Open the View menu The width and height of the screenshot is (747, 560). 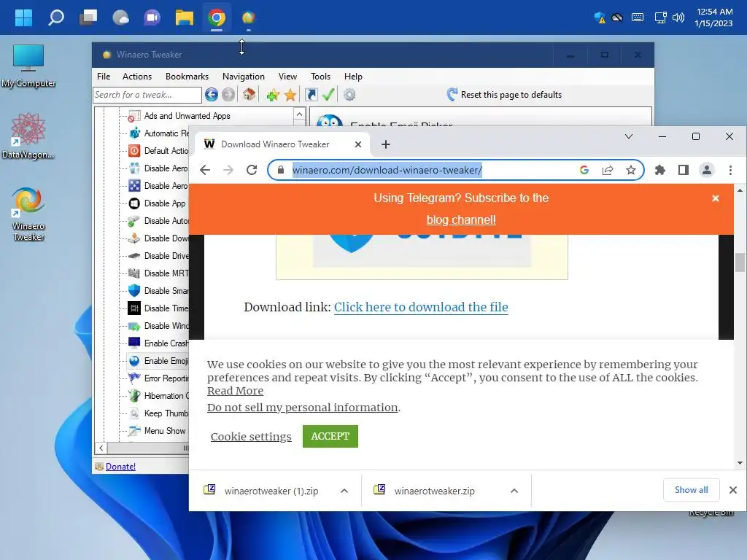tap(287, 76)
